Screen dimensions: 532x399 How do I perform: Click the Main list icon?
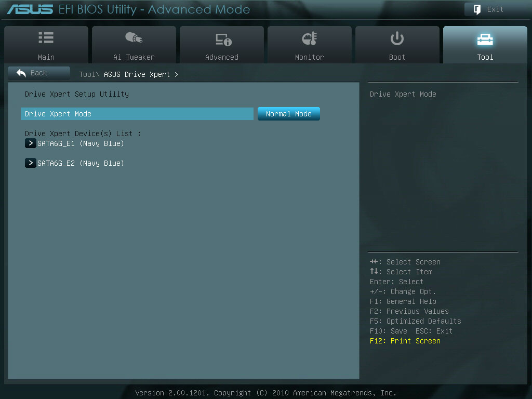(46, 37)
